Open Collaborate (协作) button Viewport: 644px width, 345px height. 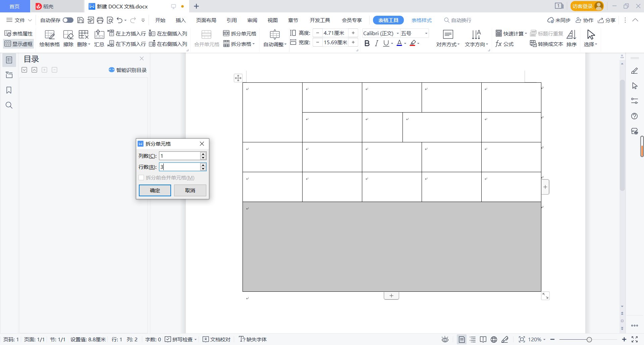coord(585,20)
